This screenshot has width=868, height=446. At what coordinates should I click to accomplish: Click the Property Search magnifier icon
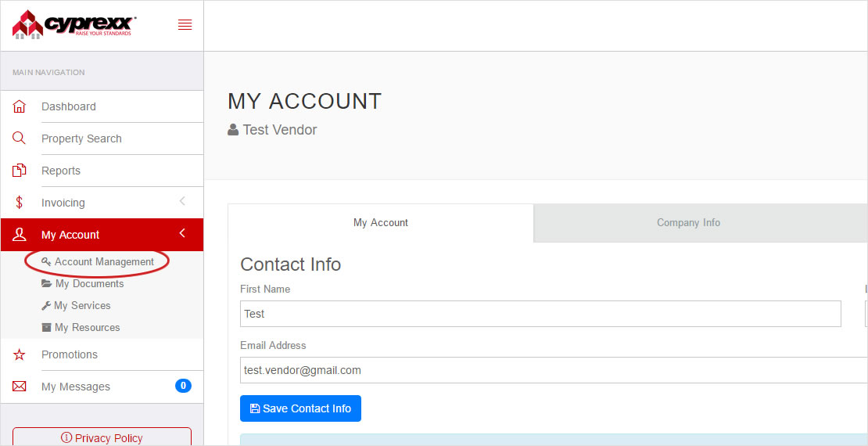click(20, 138)
